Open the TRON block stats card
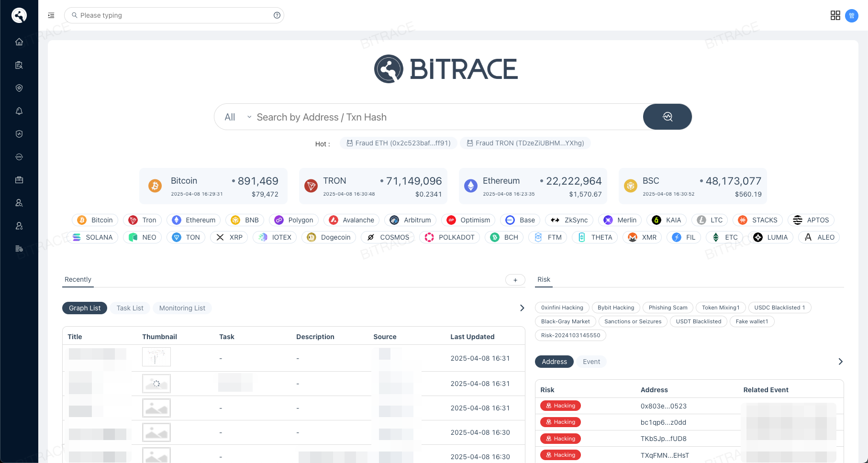The height and width of the screenshot is (463, 868). (x=373, y=186)
